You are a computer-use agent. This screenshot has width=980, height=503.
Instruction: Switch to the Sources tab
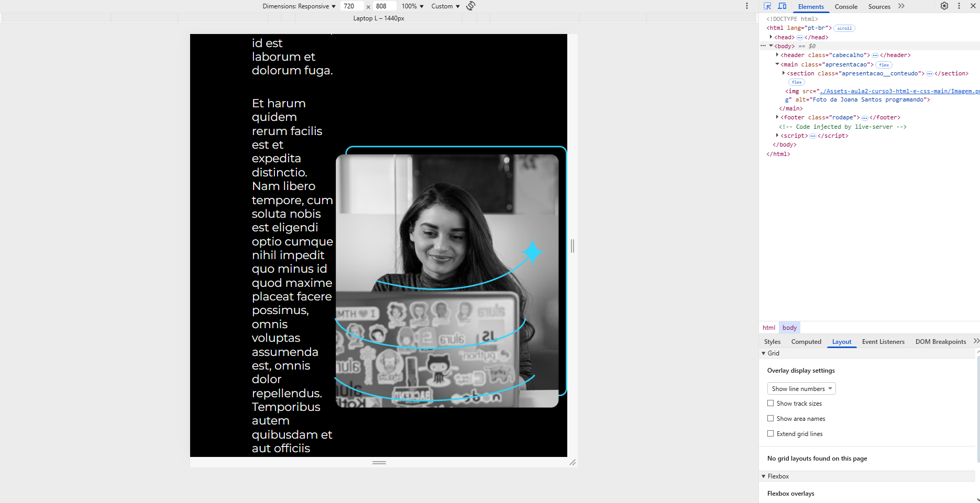point(879,6)
